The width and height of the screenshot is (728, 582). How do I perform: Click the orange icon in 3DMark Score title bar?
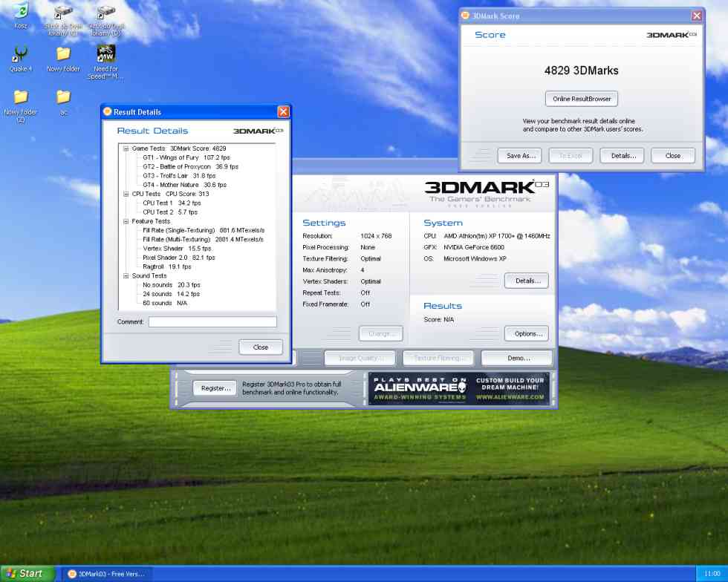coord(465,16)
